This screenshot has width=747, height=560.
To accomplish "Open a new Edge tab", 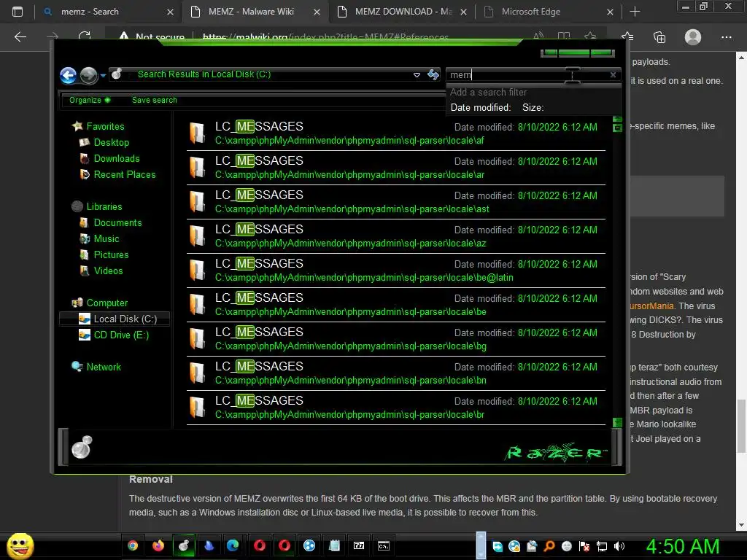I will click(635, 12).
